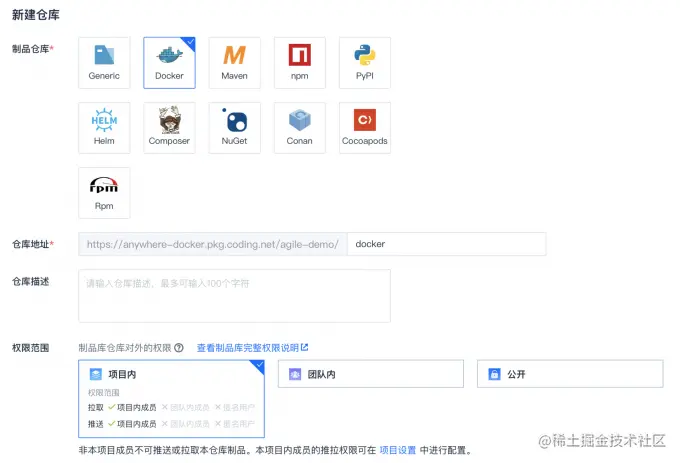This screenshot has height=463, width=680.
Task: Choose the NuGet repository type
Action: click(235, 128)
